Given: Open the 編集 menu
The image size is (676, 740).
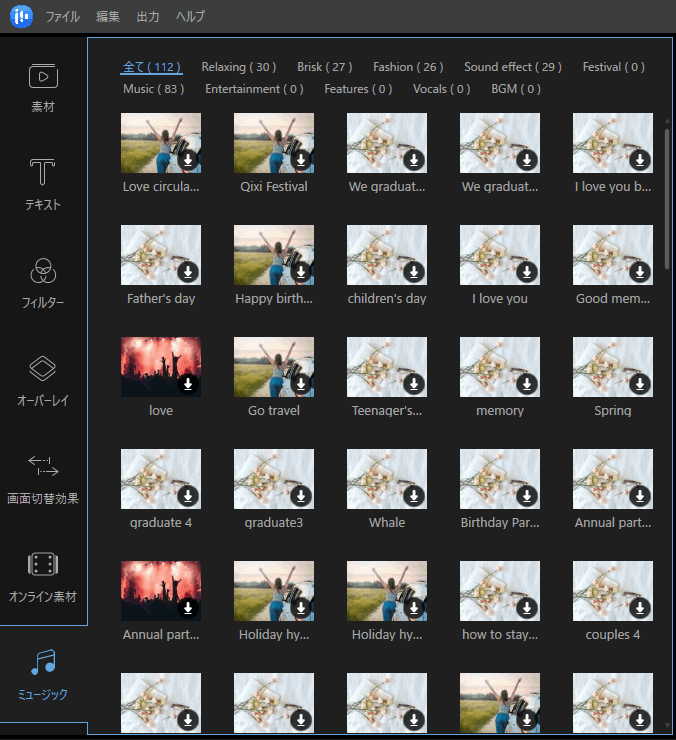Looking at the screenshot, I should (108, 16).
